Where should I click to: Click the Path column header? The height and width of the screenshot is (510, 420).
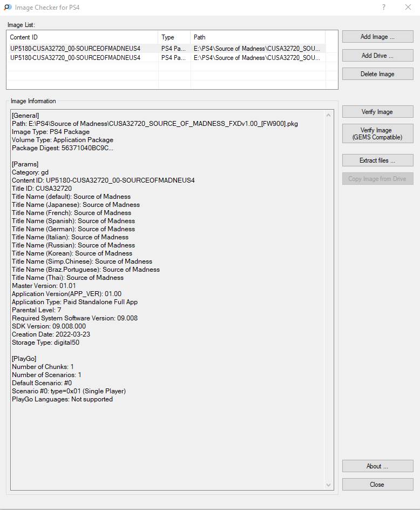pyautogui.click(x=258, y=37)
